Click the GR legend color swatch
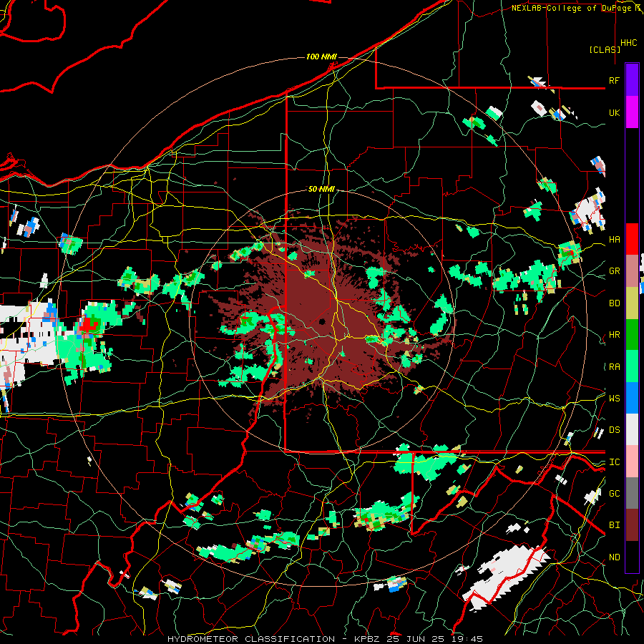Viewport: 644px width, 644px height. (x=632, y=271)
